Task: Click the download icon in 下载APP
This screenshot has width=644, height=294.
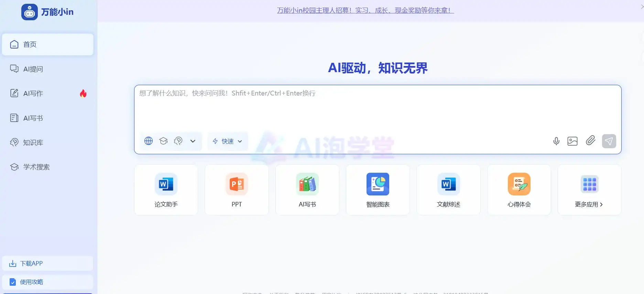Action: [13, 263]
